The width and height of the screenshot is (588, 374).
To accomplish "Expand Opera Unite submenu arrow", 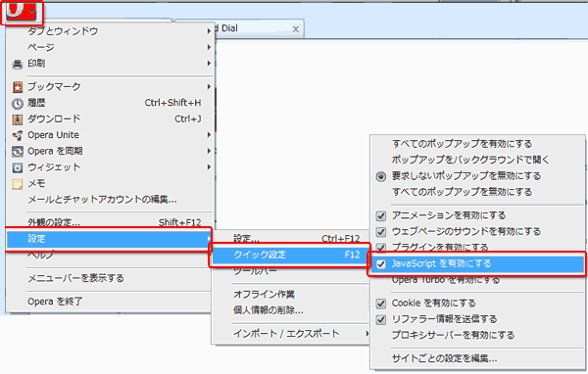I will (x=209, y=135).
